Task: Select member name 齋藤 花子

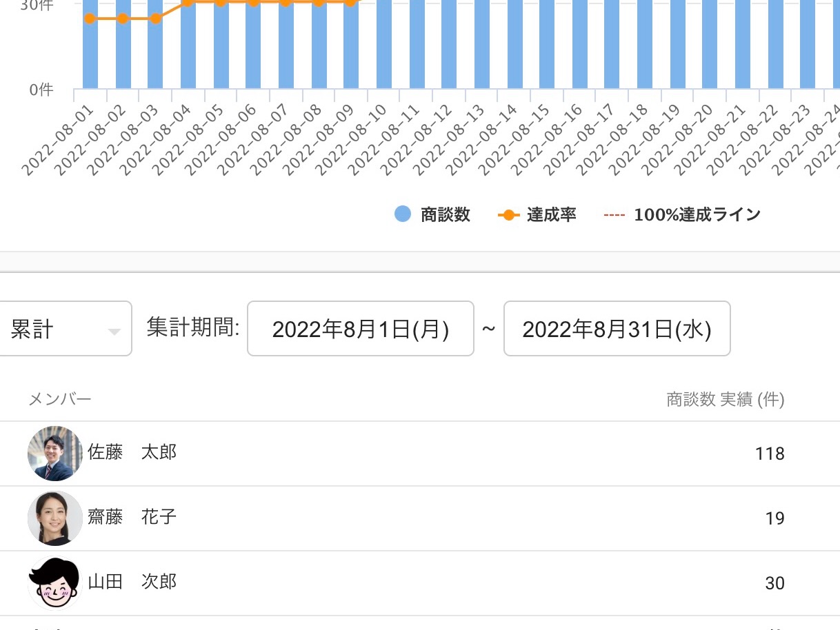Action: 132,517
